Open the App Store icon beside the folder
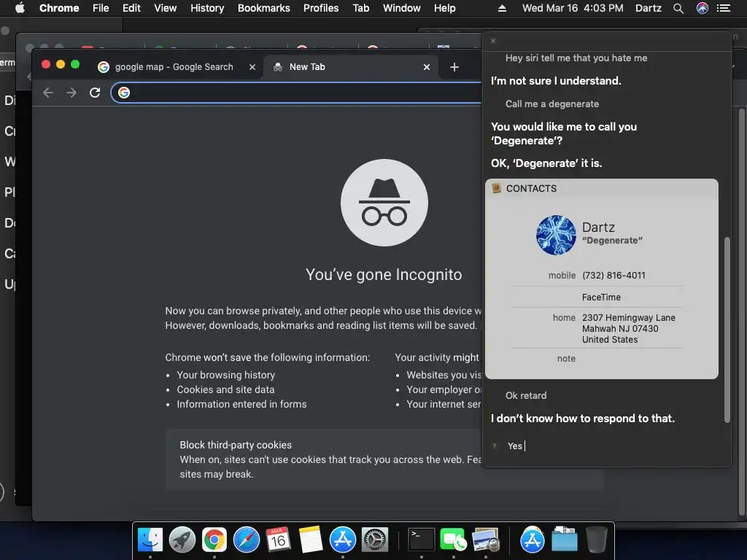This screenshot has height=560, width=747. (532, 540)
